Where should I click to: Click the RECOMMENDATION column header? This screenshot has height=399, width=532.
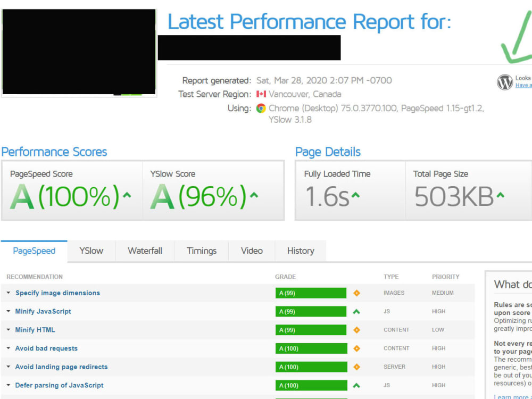[35, 277]
